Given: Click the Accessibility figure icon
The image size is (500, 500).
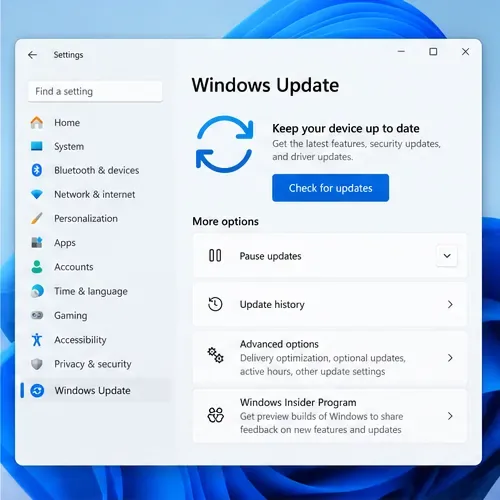Looking at the screenshot, I should (37, 339).
